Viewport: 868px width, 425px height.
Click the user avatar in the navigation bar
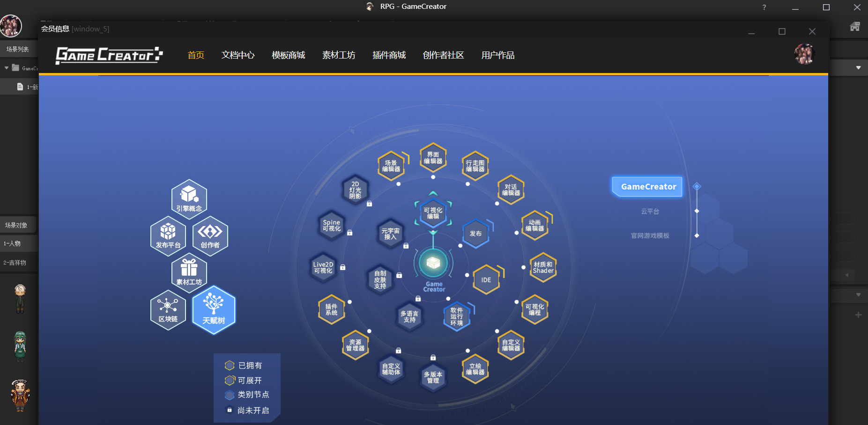[x=805, y=54]
